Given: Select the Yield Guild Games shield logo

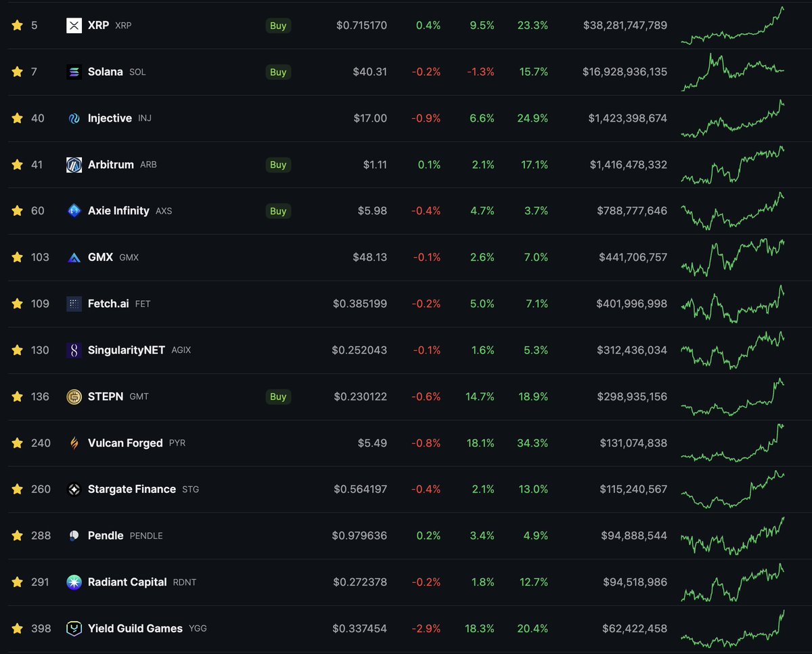Looking at the screenshot, I should 74,628.
